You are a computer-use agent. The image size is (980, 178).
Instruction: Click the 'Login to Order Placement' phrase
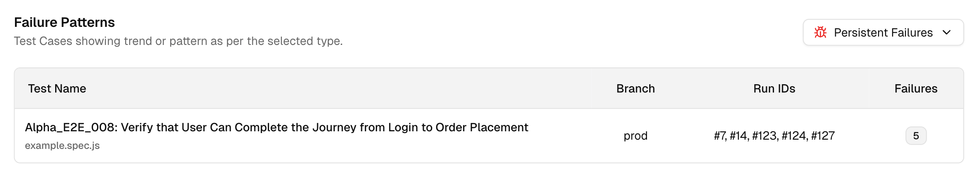pyautogui.click(x=459, y=128)
